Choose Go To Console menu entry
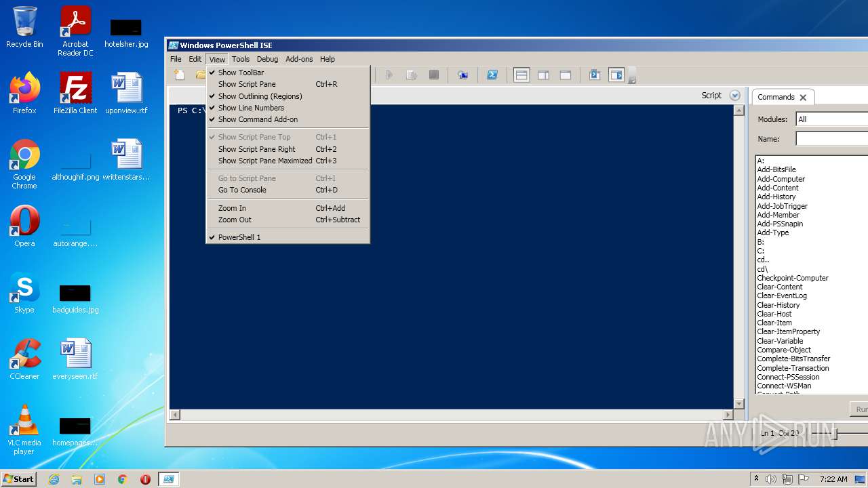 tap(288, 190)
